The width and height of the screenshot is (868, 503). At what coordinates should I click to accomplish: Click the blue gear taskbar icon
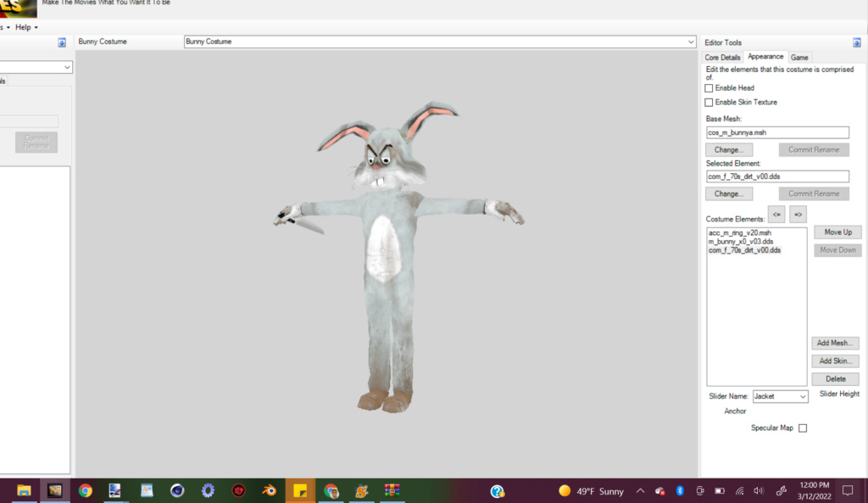(x=209, y=491)
